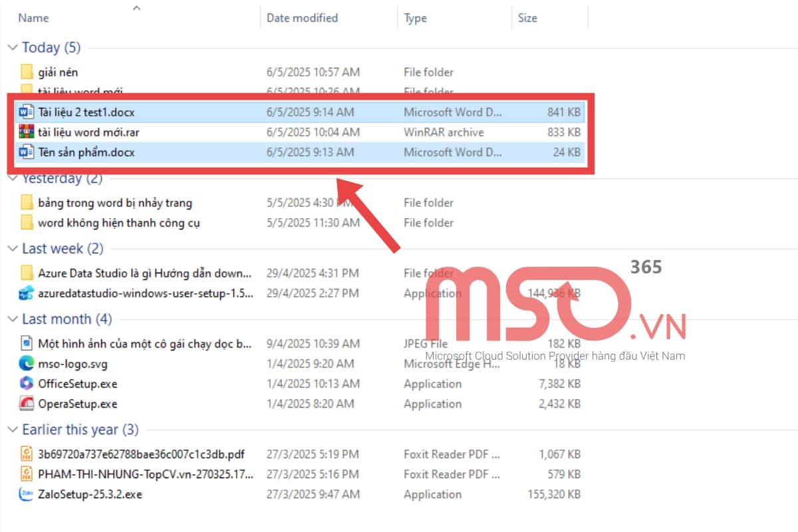Click PDF icon of 3b69720a737e62788bae36c007c1c3db.pdf

tap(27, 454)
